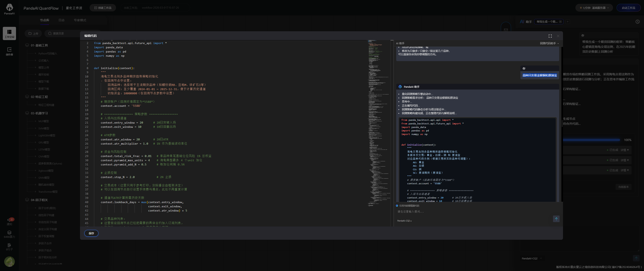The image size is (644, 271).
Task: Click the 创建工作流 button
Action: tap(103, 8)
